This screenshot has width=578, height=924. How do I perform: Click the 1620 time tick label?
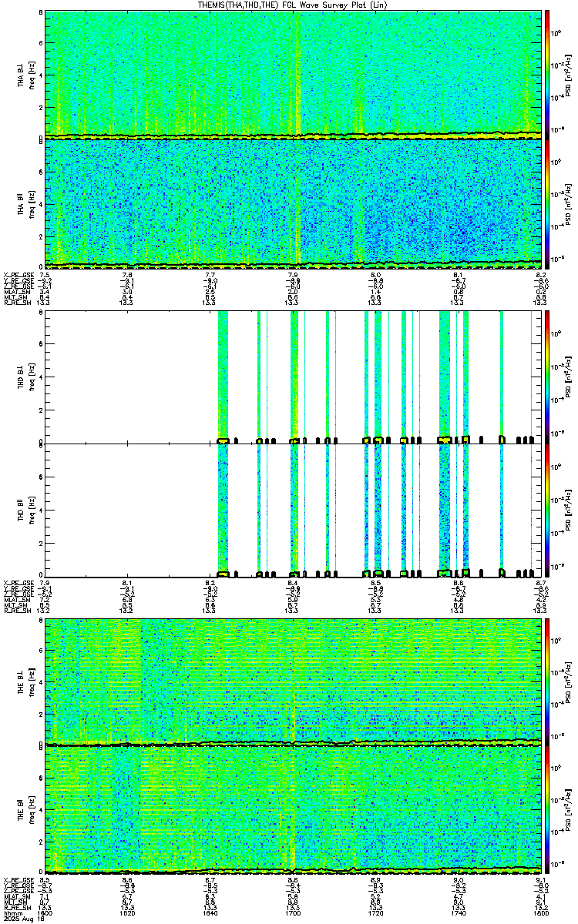(x=127, y=914)
